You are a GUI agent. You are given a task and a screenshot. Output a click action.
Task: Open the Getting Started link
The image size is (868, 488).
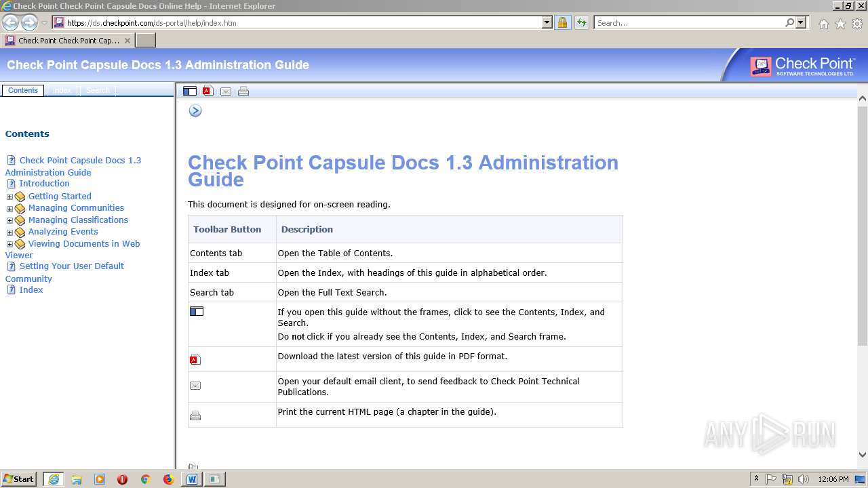pos(60,197)
